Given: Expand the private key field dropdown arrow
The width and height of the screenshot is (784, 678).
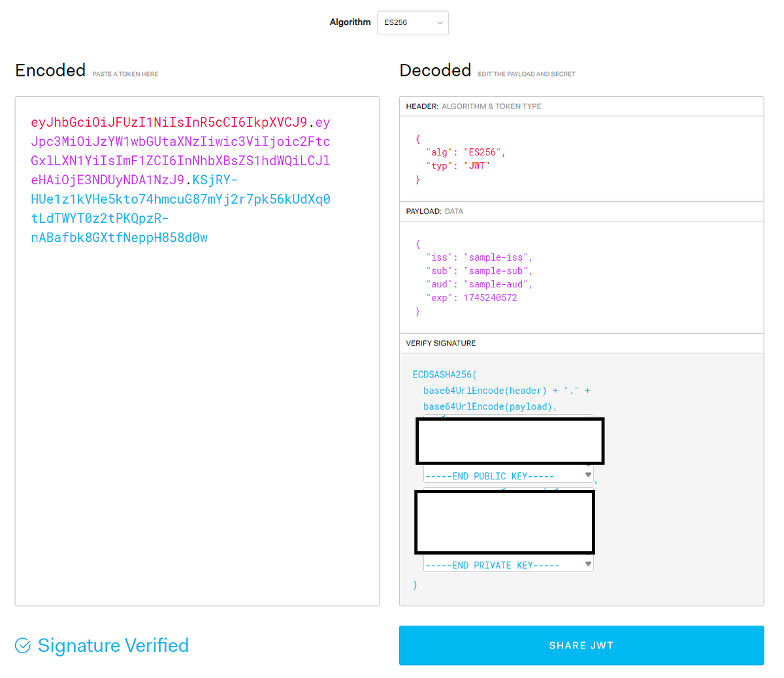Looking at the screenshot, I should point(587,562).
